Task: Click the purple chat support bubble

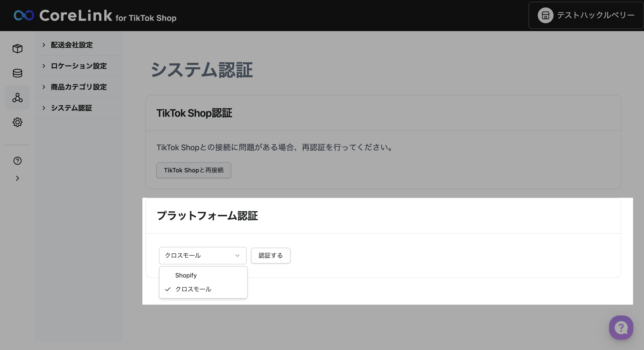Action: (621, 327)
